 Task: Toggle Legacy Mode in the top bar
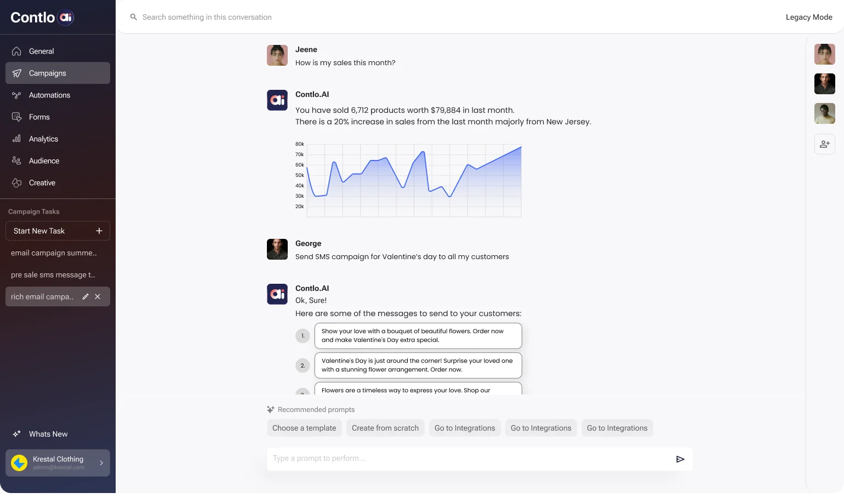(808, 17)
